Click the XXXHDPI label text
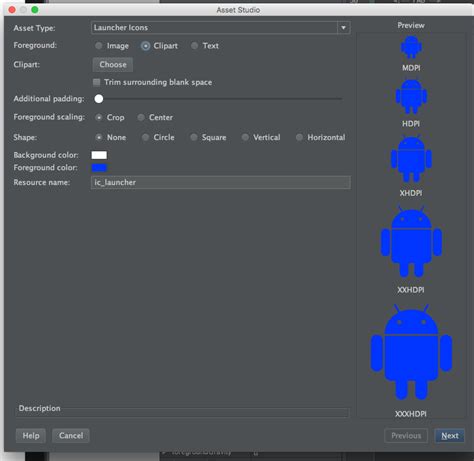 point(411,414)
